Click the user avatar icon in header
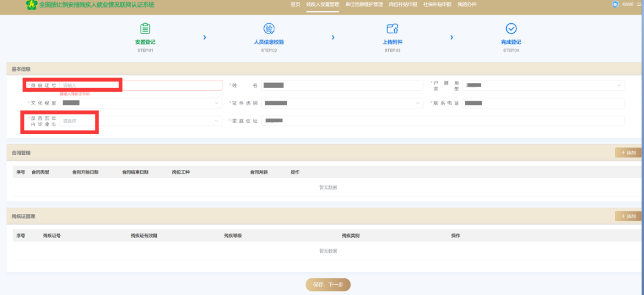 [x=615, y=4]
